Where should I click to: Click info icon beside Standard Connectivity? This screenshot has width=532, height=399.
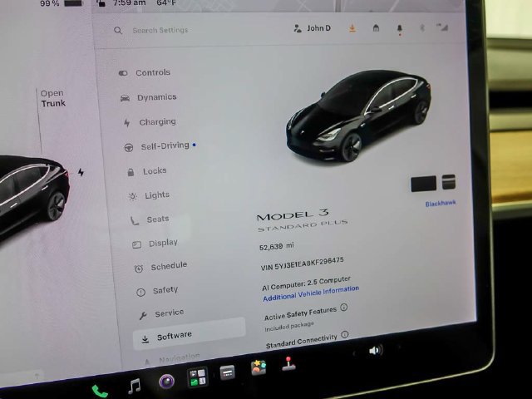(x=345, y=334)
